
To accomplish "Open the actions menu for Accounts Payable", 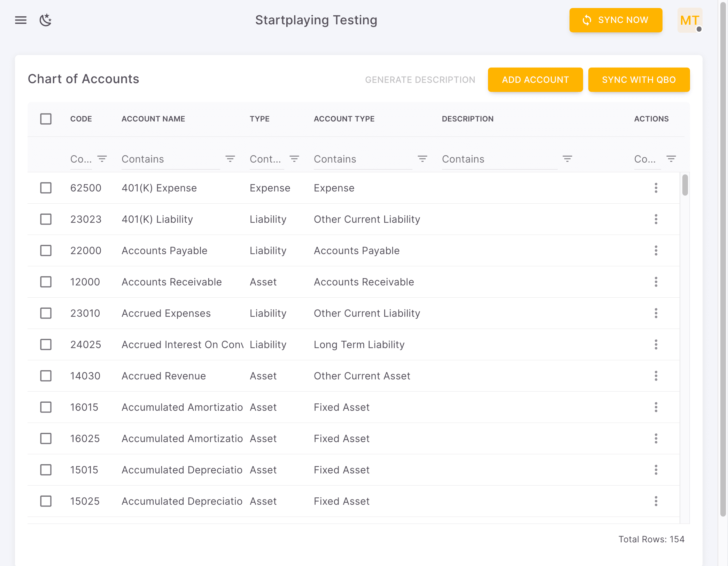I will point(656,251).
